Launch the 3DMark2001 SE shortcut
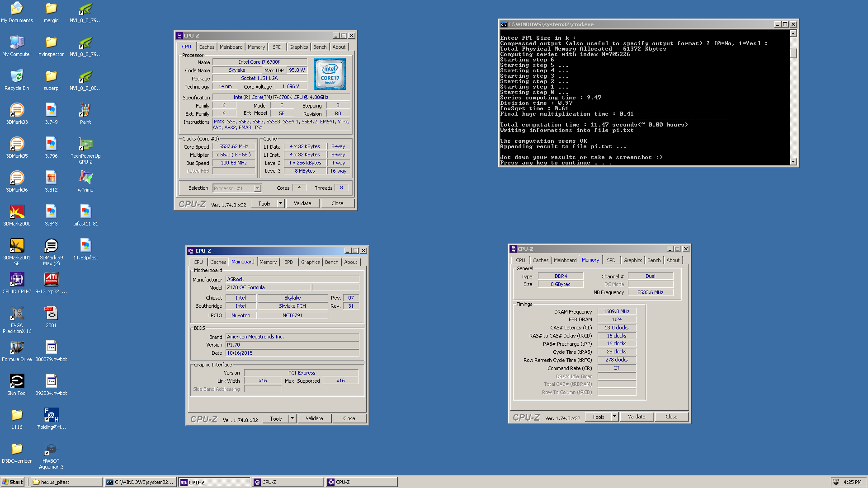This screenshot has width=868, height=488. coord(17,252)
